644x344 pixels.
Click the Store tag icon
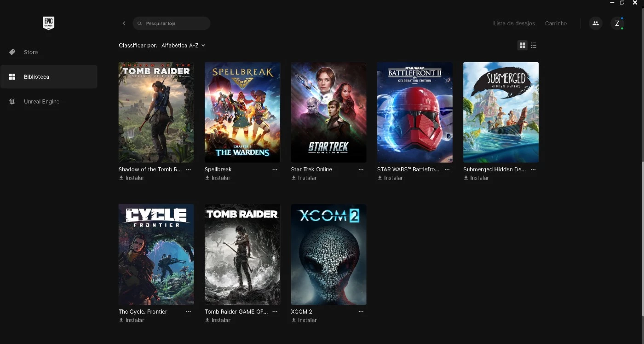click(12, 52)
